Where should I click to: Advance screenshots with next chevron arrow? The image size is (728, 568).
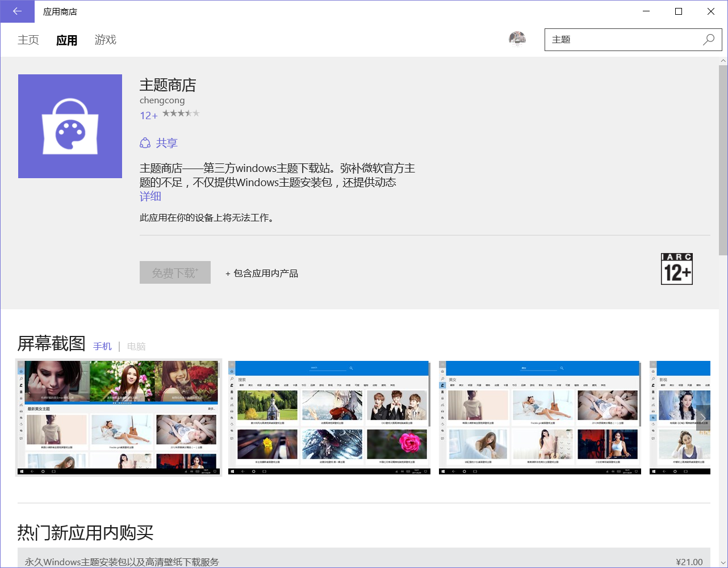point(703,418)
